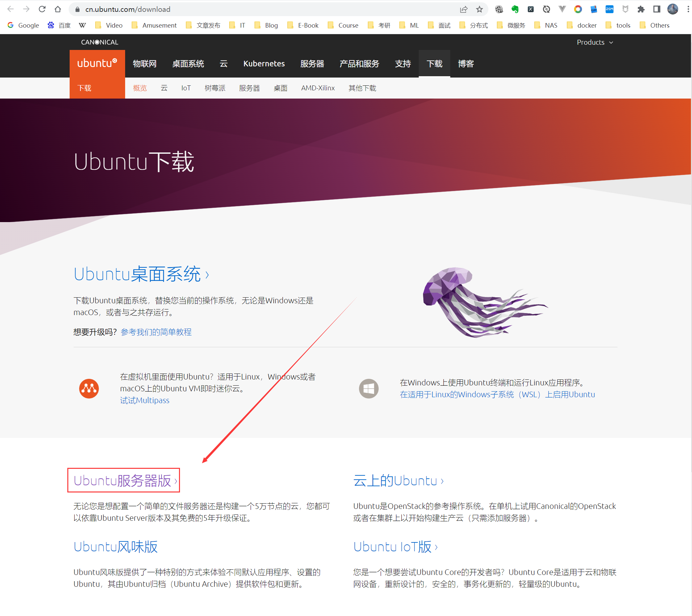Click the browser back arrow
The height and width of the screenshot is (616, 692).
[x=11, y=9]
